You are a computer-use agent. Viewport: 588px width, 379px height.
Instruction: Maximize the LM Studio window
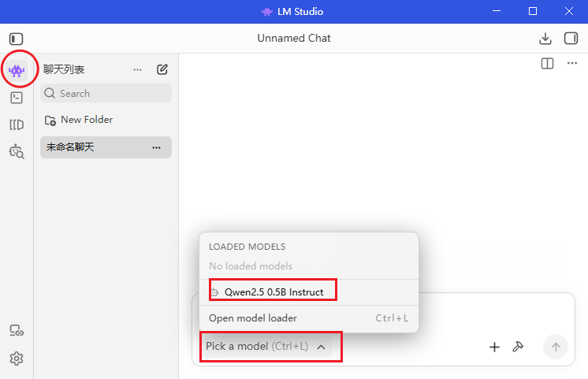coord(533,11)
